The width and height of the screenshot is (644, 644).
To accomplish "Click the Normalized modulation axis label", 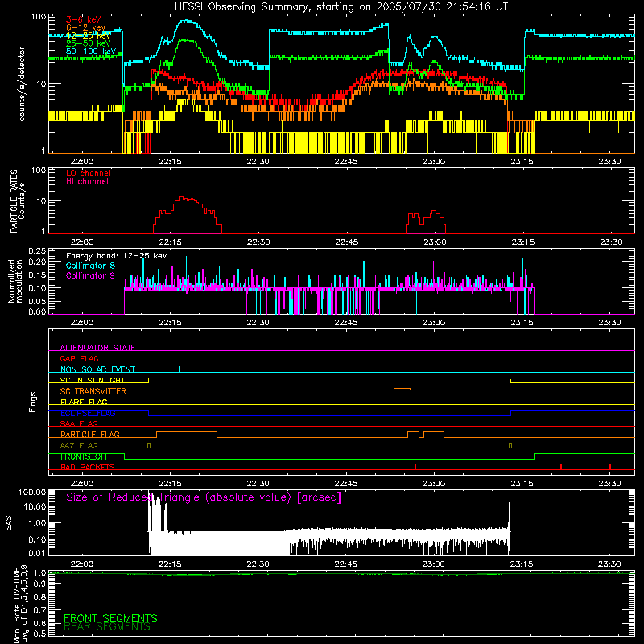I will [x=15, y=281].
